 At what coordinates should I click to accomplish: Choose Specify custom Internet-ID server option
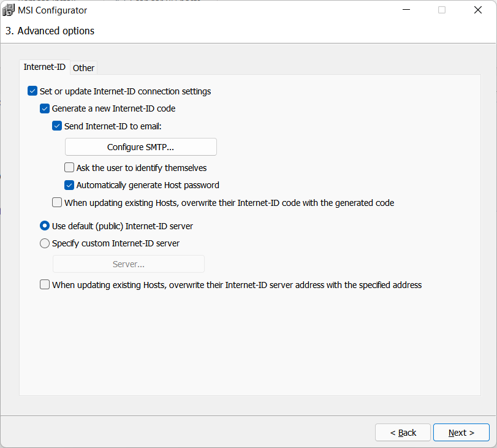click(45, 243)
